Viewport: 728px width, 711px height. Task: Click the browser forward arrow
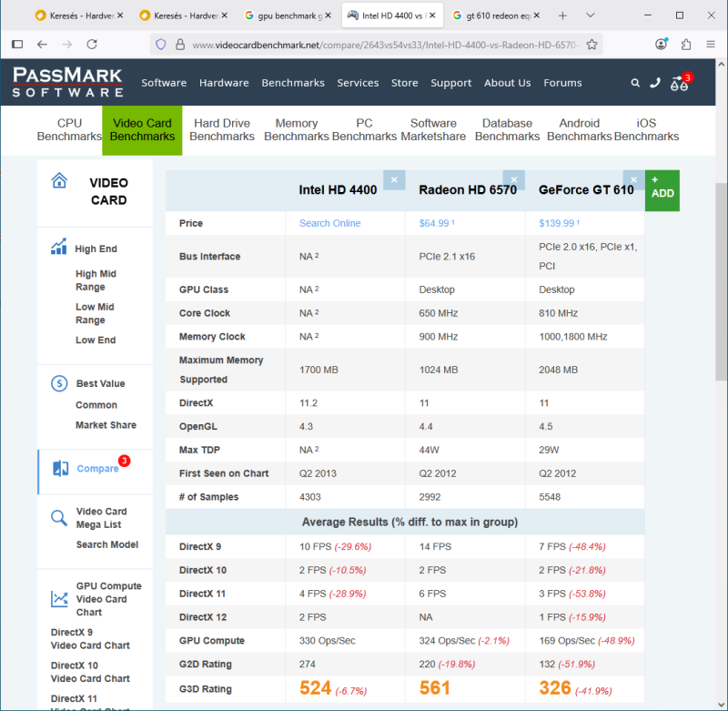pyautogui.click(x=66, y=44)
